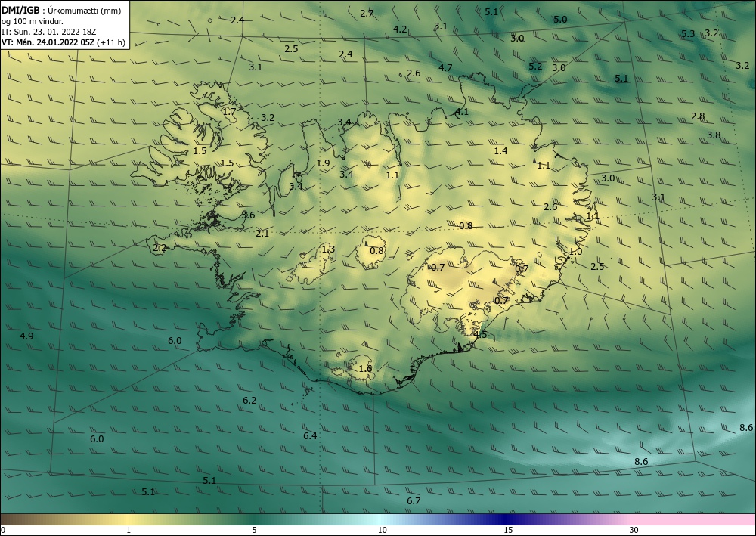Click the map value '1.9'

323,163
